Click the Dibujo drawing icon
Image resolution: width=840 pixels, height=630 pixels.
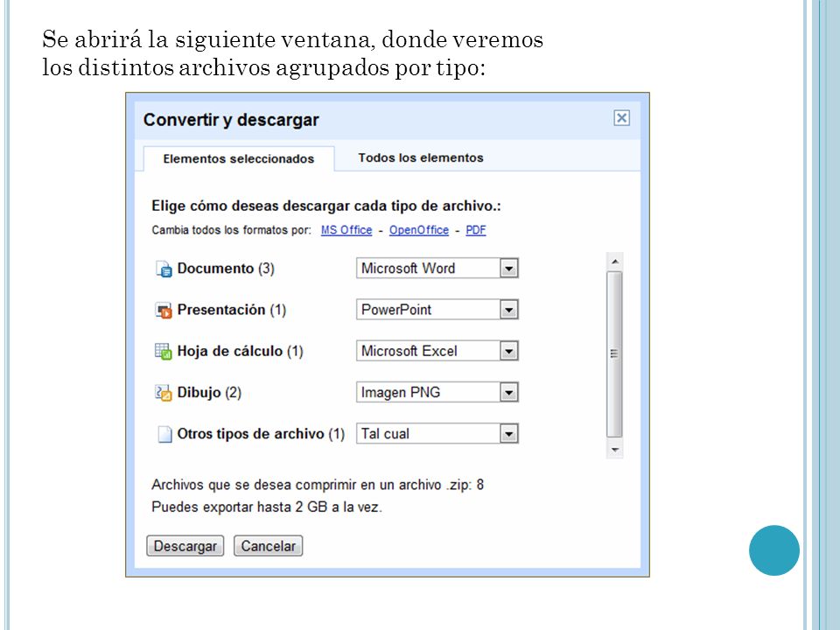(164, 393)
